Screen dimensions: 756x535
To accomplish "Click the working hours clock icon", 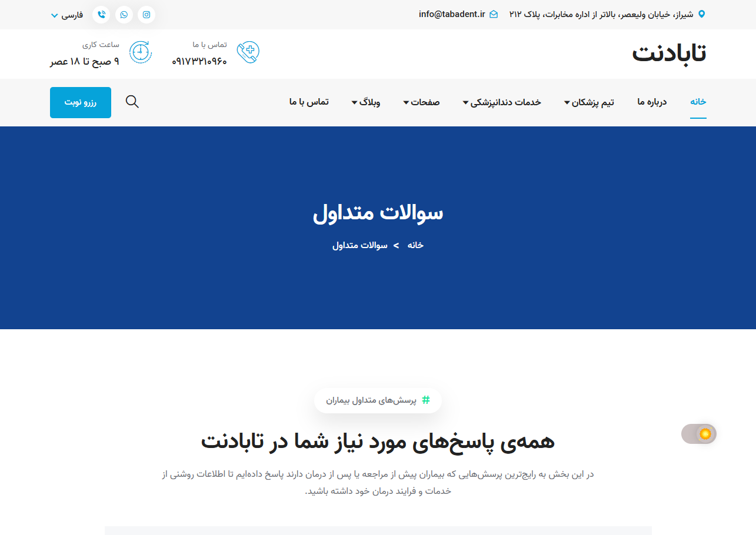I will [140, 52].
